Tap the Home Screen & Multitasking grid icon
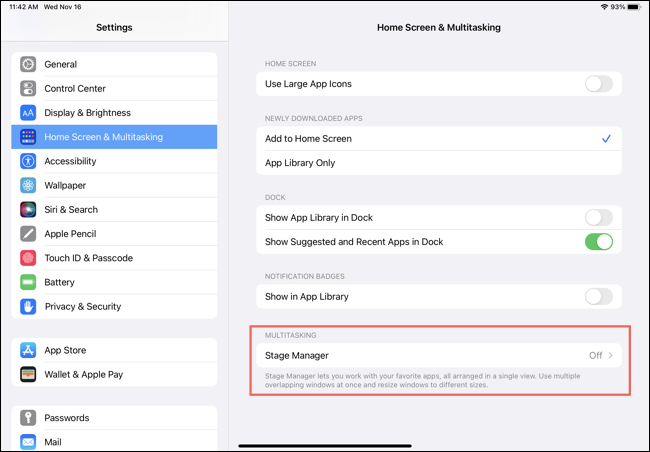650x452 pixels. (28, 137)
